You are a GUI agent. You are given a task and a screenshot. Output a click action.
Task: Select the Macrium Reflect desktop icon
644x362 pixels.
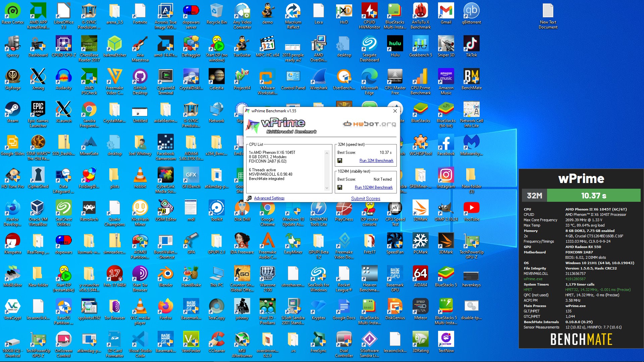coord(293,16)
